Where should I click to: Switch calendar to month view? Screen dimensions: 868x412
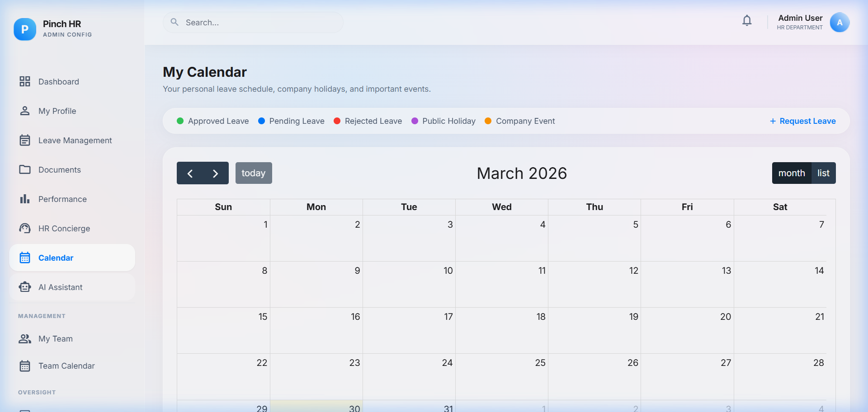[x=791, y=173]
